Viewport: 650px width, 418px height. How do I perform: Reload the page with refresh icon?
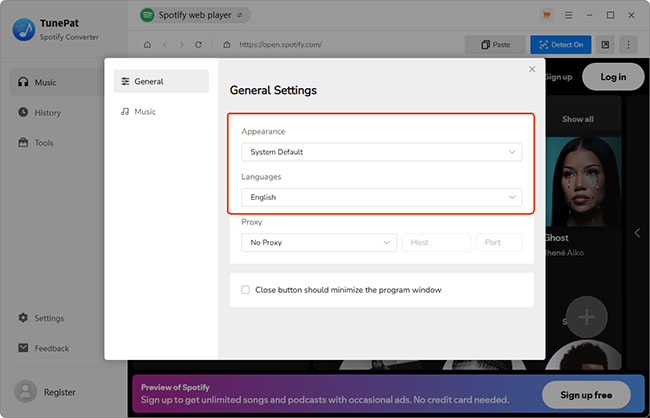[x=198, y=45]
